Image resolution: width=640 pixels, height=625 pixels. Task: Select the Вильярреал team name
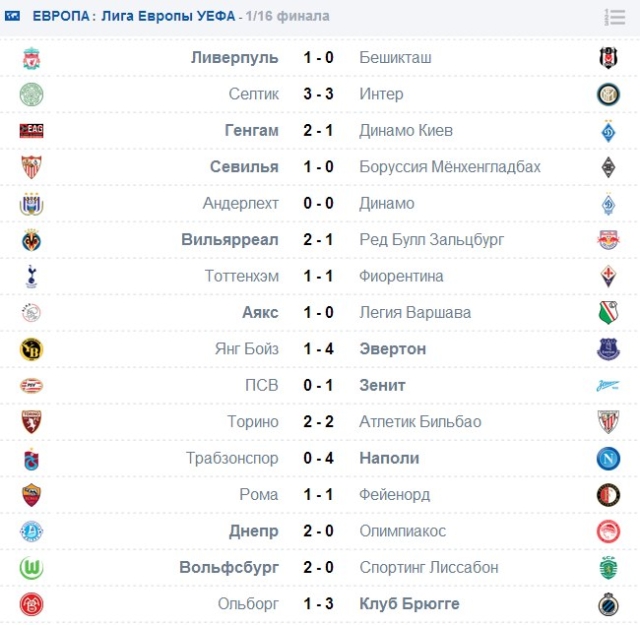(x=230, y=240)
